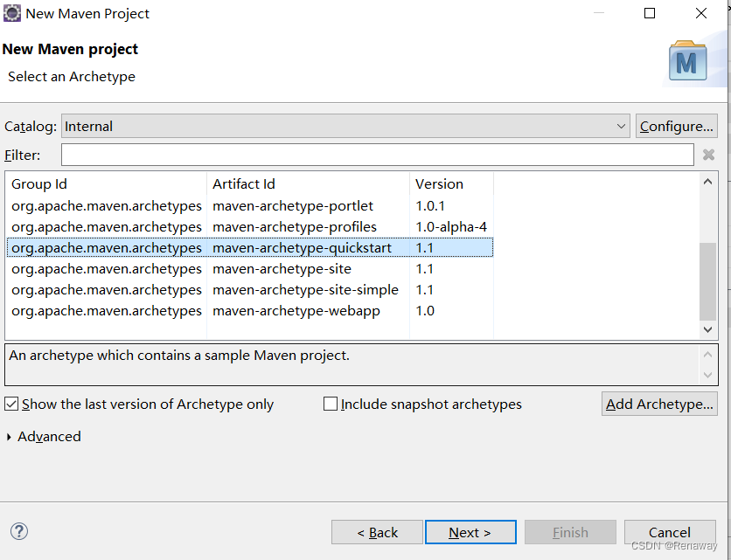Click the archetype list scrollbar up arrow
The width and height of the screenshot is (731, 560).
coord(708,181)
